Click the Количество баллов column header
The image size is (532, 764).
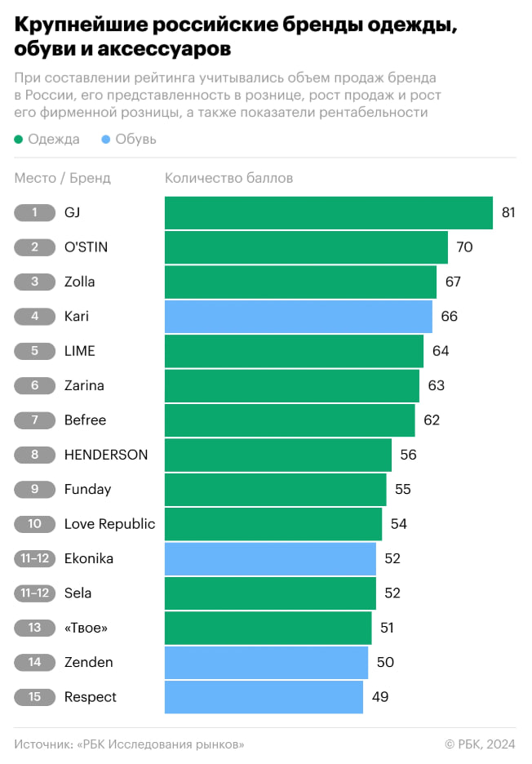point(228,178)
